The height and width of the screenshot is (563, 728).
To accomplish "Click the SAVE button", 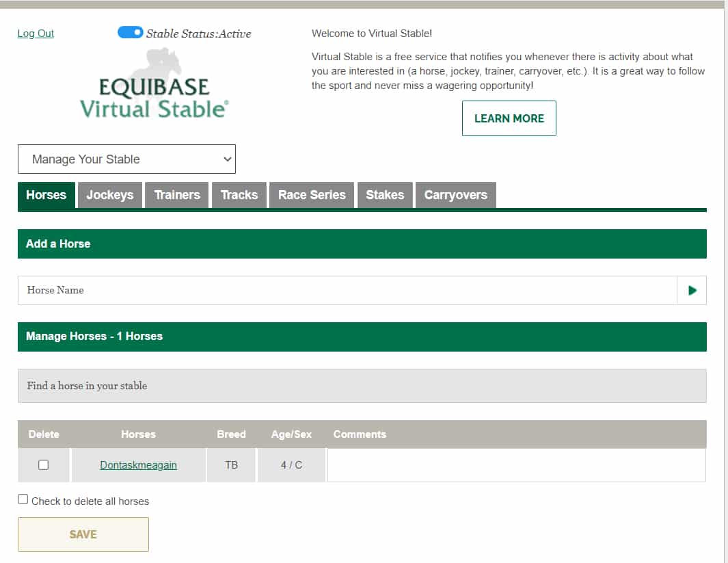I will coord(83,534).
